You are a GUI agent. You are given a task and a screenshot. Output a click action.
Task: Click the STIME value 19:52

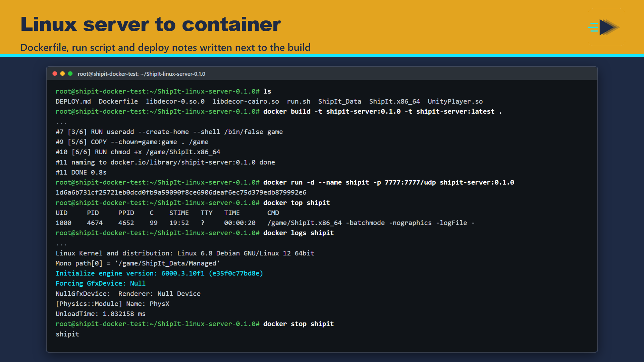[x=179, y=223]
